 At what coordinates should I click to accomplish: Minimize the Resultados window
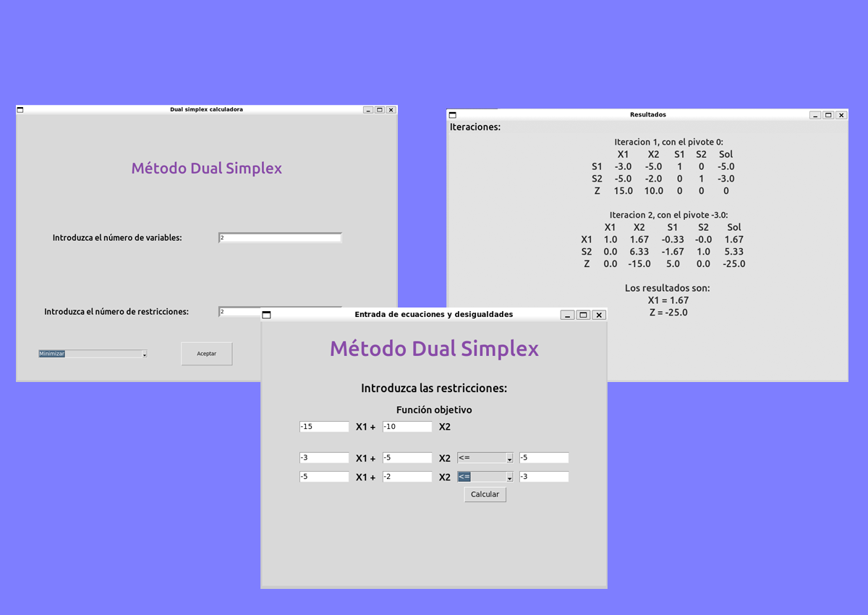pyautogui.click(x=815, y=115)
